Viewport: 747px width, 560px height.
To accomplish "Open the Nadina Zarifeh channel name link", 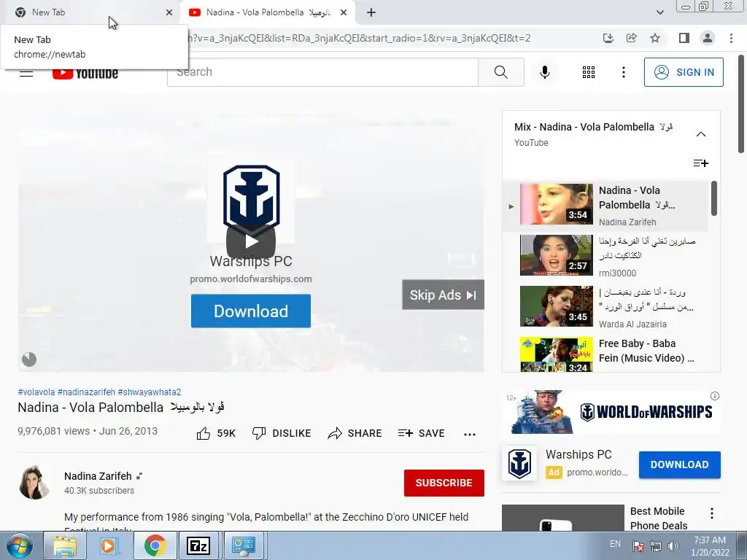I will (x=98, y=476).
